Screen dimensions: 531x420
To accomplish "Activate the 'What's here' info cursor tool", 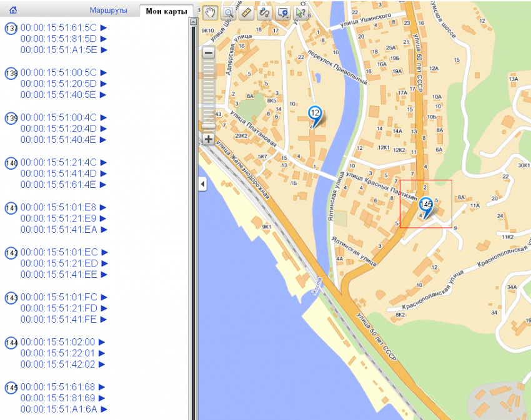I will point(301,12).
